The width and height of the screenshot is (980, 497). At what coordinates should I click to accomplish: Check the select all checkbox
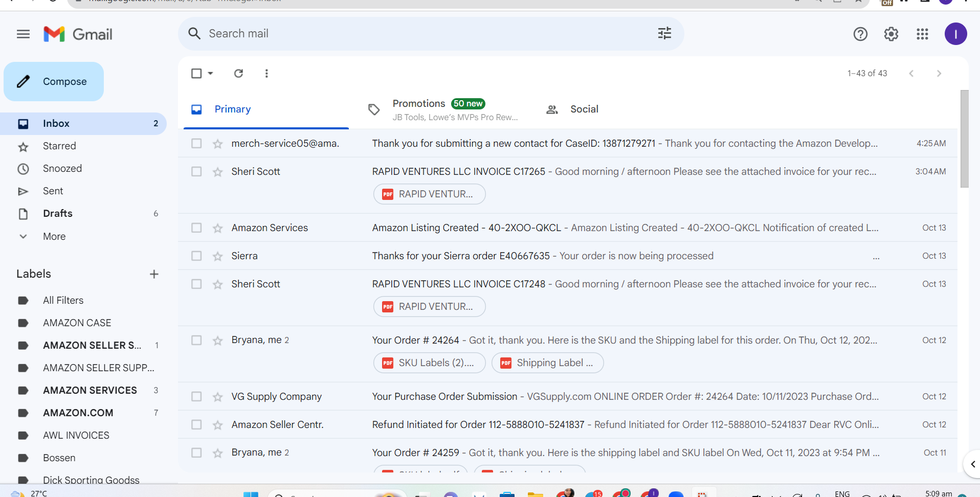coord(196,73)
